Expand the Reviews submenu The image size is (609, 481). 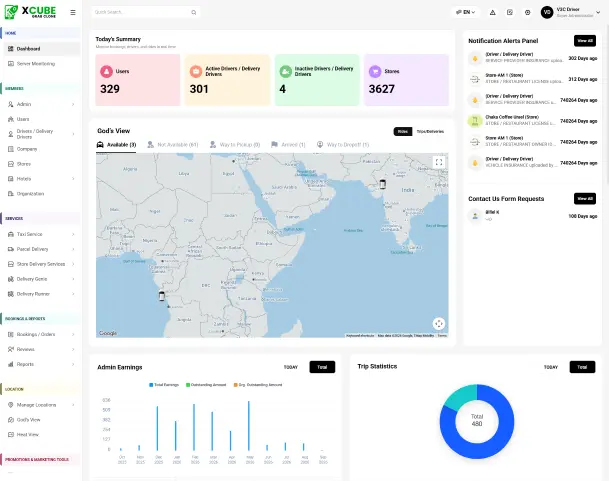73,350
